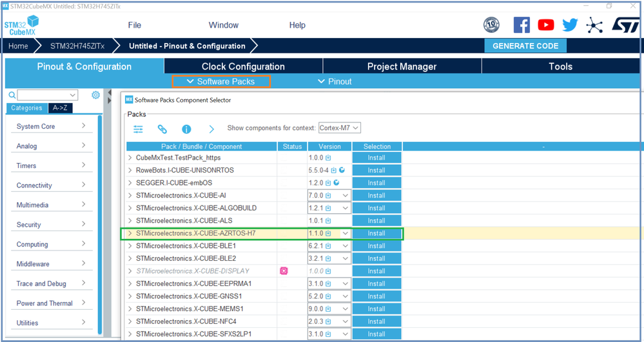The image size is (644, 342).
Task: Click the Pack / Bundle / Component column header
Action: pos(201,147)
